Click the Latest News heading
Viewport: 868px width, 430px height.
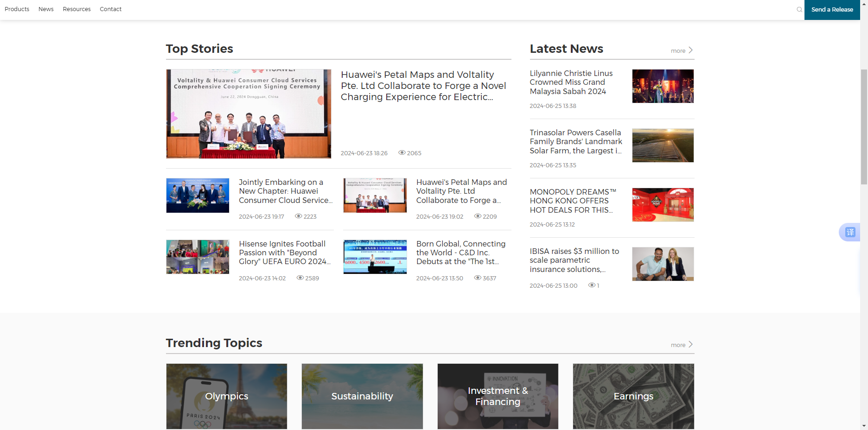(x=566, y=49)
